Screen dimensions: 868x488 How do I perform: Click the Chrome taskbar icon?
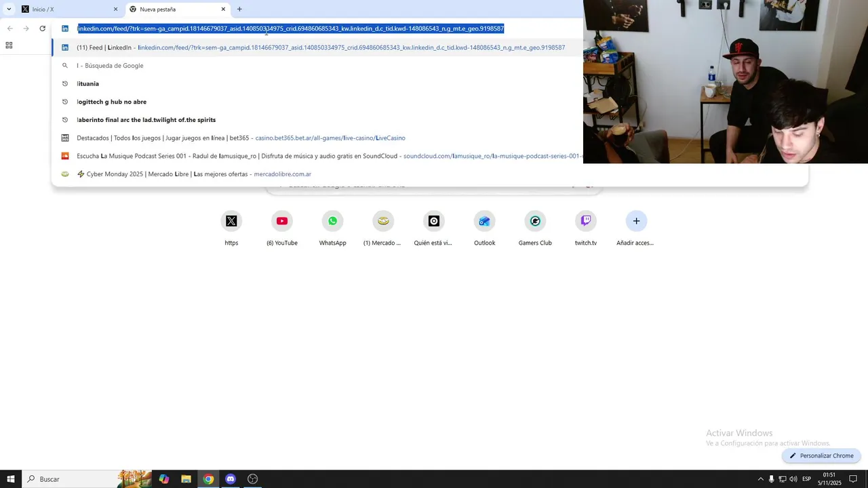pos(208,479)
